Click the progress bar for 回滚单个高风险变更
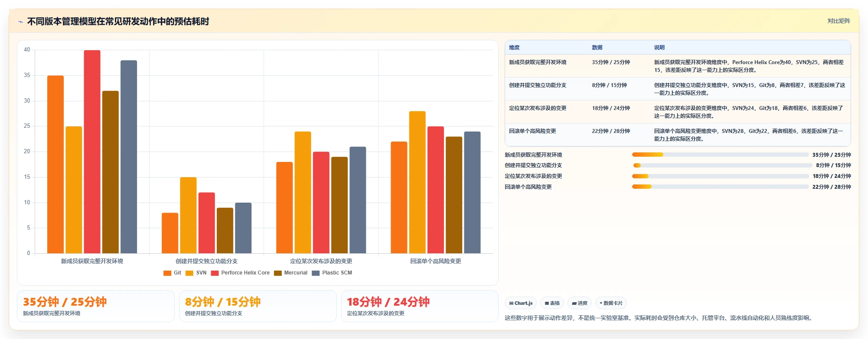 pyautogui.click(x=720, y=187)
